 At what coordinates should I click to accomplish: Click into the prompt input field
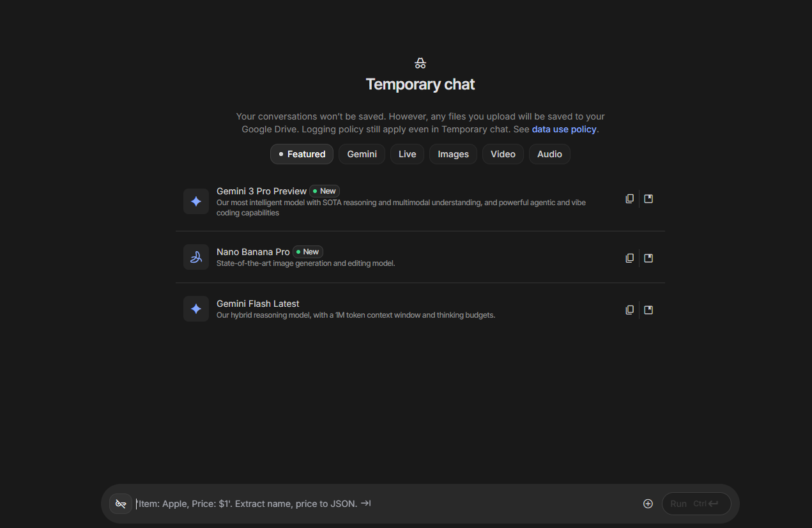click(383, 504)
